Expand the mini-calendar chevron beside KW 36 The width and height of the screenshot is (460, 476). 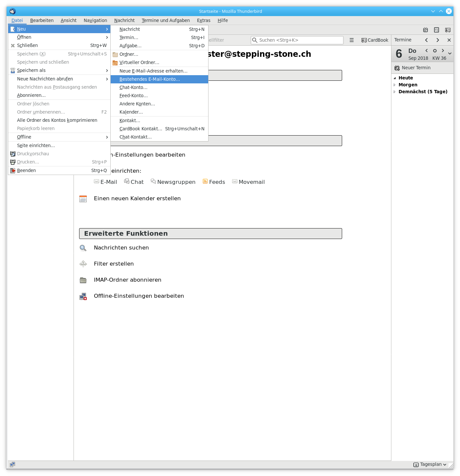[x=450, y=54]
